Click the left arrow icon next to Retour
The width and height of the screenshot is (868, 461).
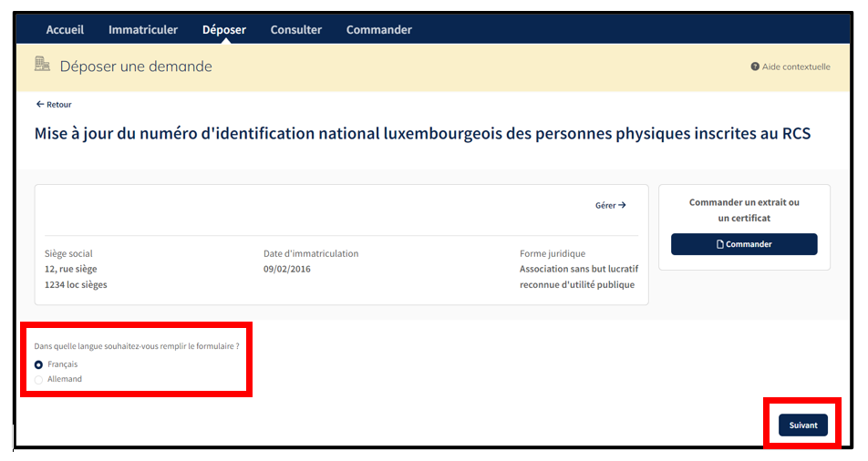[39, 105]
